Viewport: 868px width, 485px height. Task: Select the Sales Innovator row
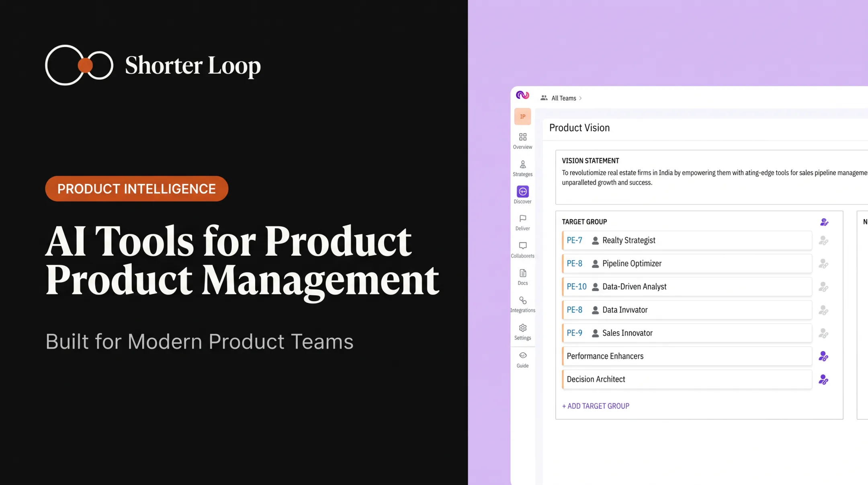[687, 333]
